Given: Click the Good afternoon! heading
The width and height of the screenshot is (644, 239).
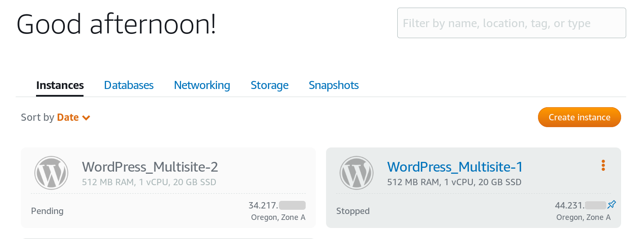Looking at the screenshot, I should [116, 24].
